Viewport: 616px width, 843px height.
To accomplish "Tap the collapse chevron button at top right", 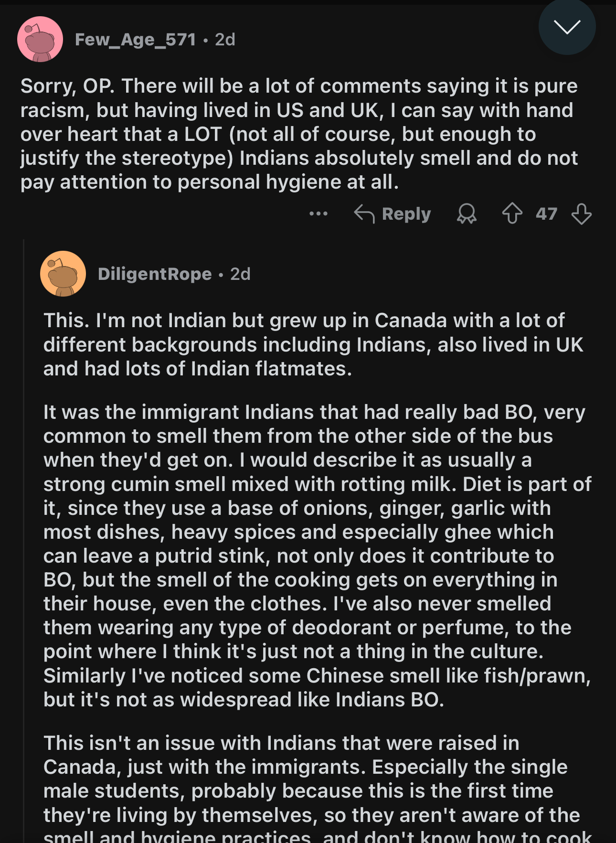I will (x=567, y=27).
